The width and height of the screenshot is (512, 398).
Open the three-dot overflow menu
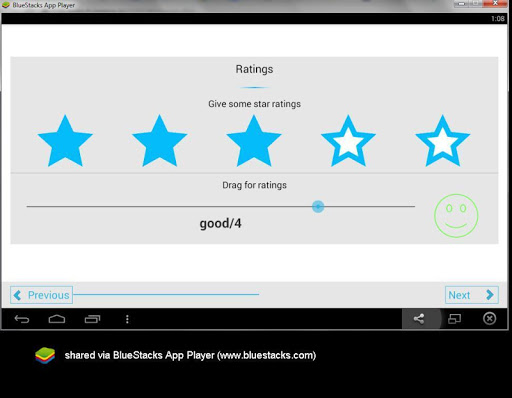pos(127,319)
